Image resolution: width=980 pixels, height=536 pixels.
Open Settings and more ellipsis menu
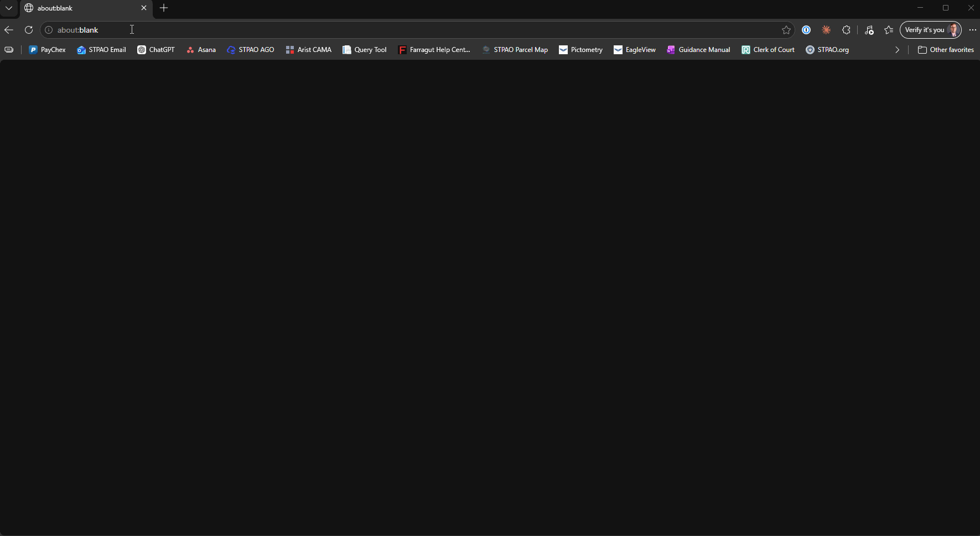tap(972, 30)
